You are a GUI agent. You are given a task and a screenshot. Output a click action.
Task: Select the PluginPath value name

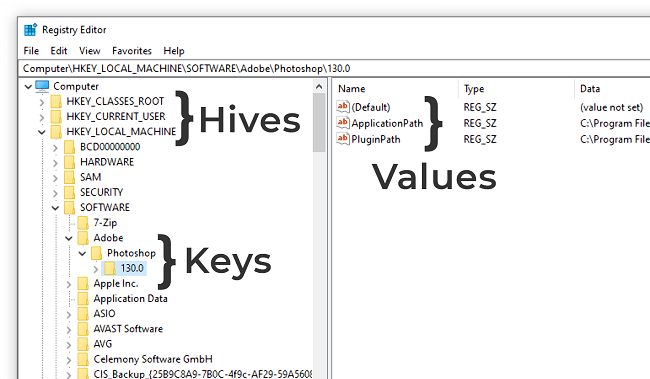[376, 139]
